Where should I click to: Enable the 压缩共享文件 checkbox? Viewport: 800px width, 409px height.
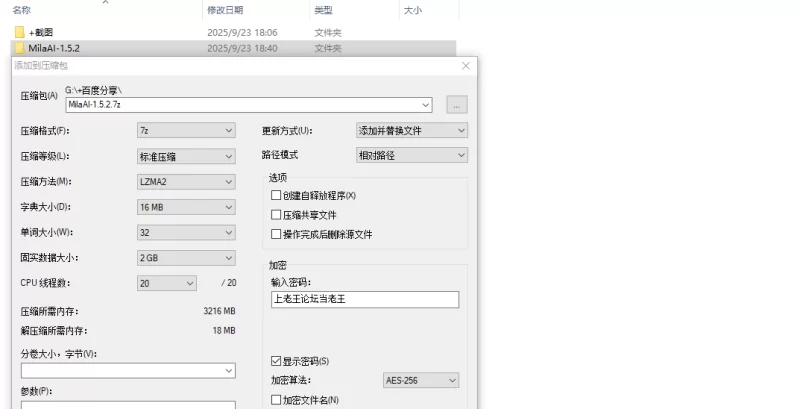click(276, 215)
